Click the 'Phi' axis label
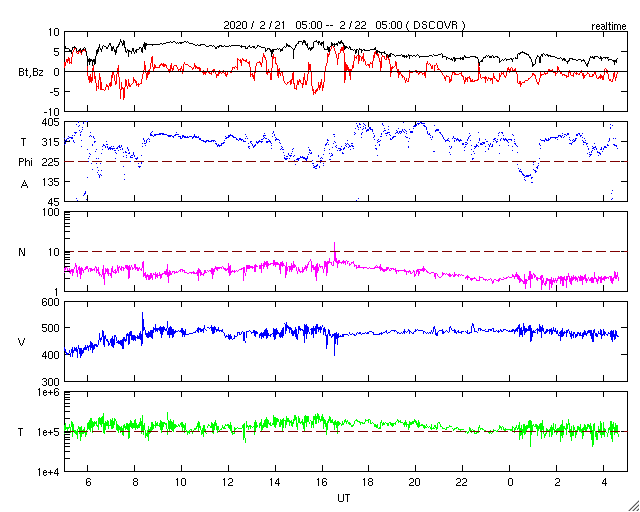Viewport: 640px width, 512px height. coord(25,163)
